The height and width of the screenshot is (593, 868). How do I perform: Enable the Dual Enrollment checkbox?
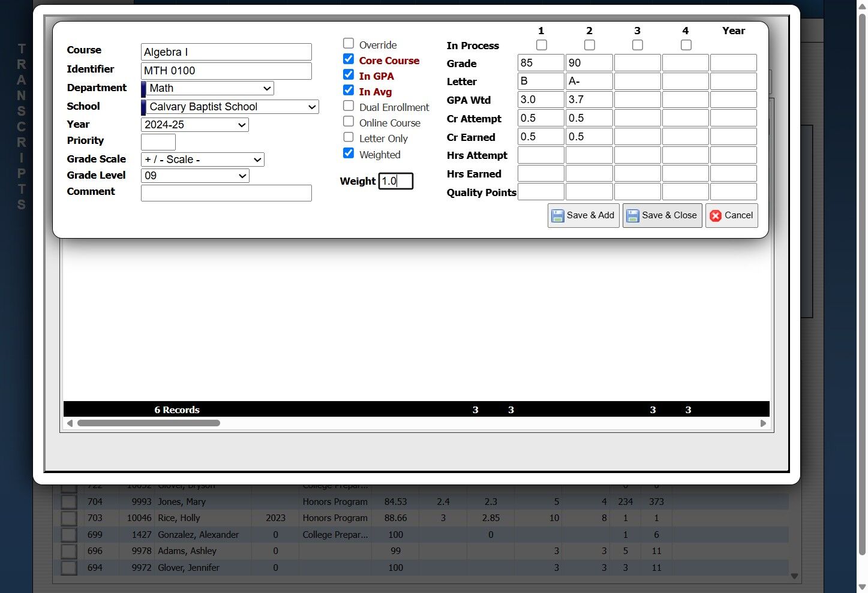click(349, 106)
